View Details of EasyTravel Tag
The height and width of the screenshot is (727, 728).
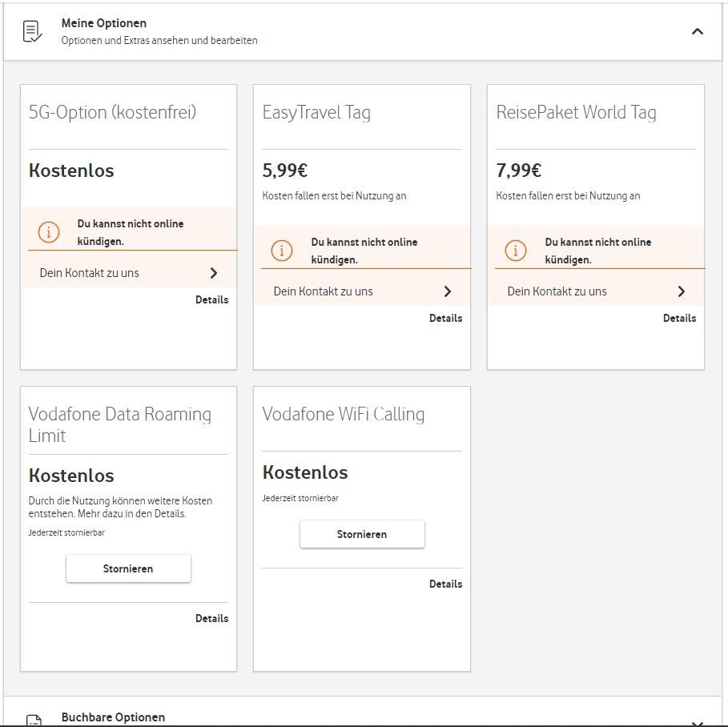tap(445, 318)
